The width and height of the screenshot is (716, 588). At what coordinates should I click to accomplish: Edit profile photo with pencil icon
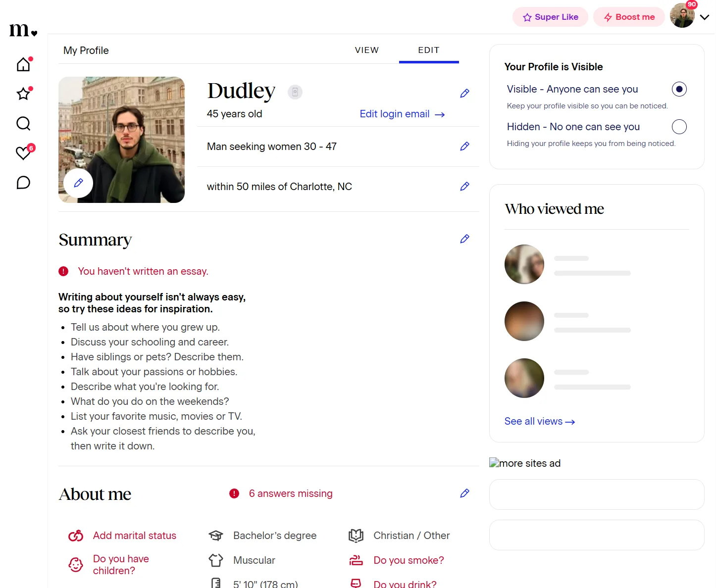[78, 183]
